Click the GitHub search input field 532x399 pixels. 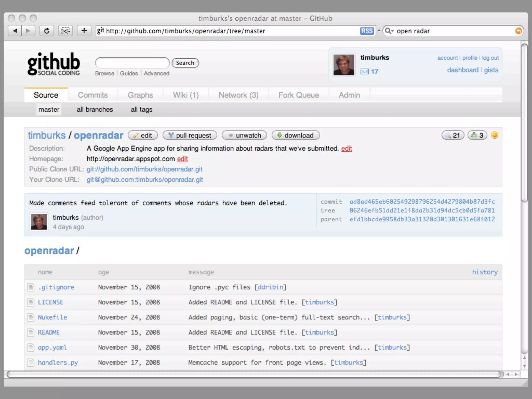coord(132,63)
